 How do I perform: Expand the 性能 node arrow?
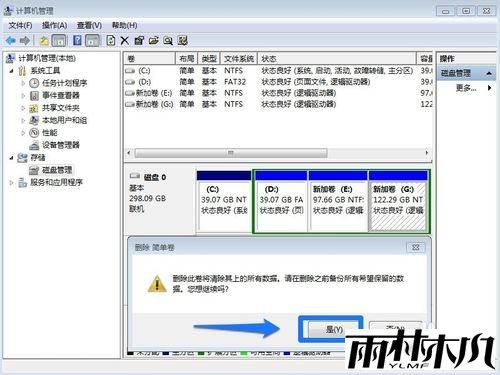pos(23,133)
